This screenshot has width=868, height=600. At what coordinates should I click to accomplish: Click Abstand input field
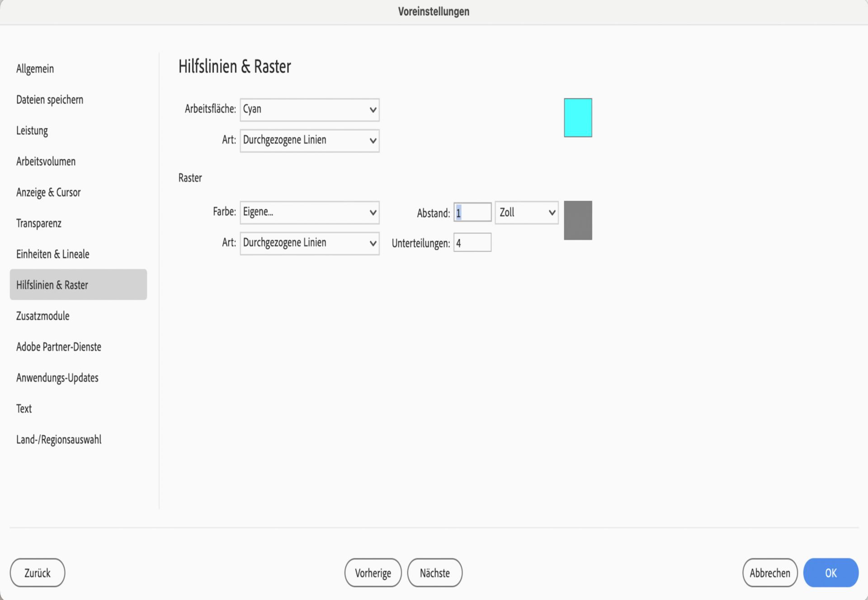[472, 213]
